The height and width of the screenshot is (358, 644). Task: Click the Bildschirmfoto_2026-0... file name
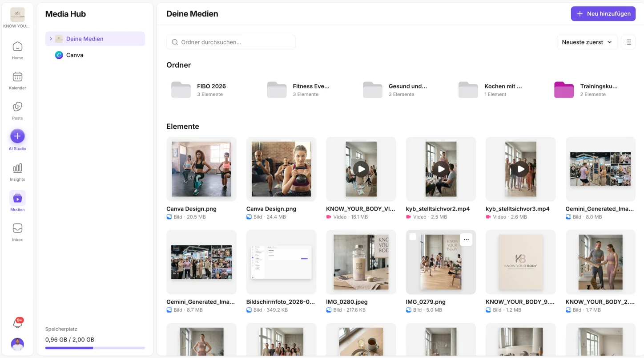coord(281,302)
